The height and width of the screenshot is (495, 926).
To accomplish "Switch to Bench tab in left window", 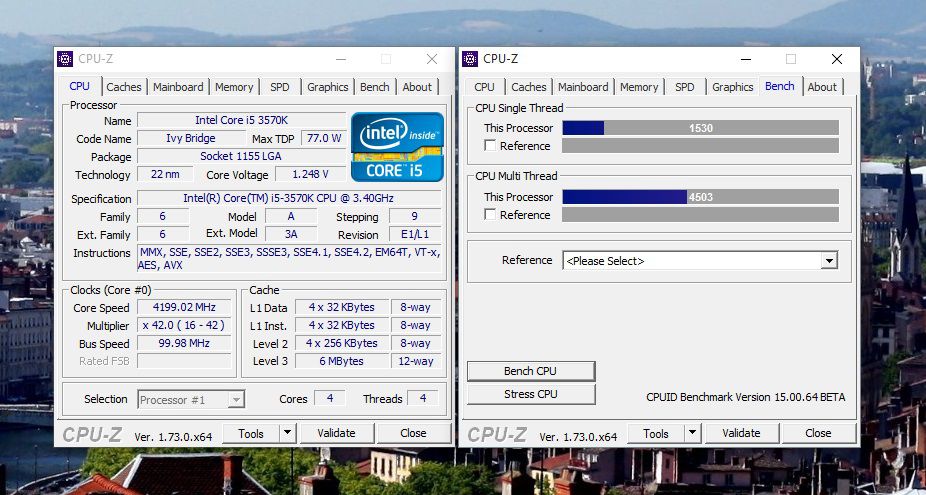I will tap(375, 87).
